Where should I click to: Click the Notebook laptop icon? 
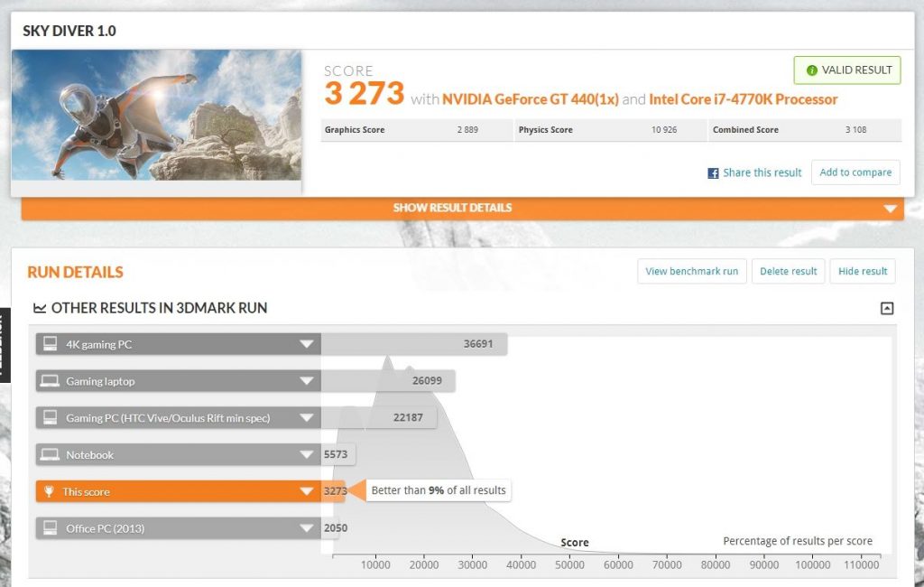[51, 455]
